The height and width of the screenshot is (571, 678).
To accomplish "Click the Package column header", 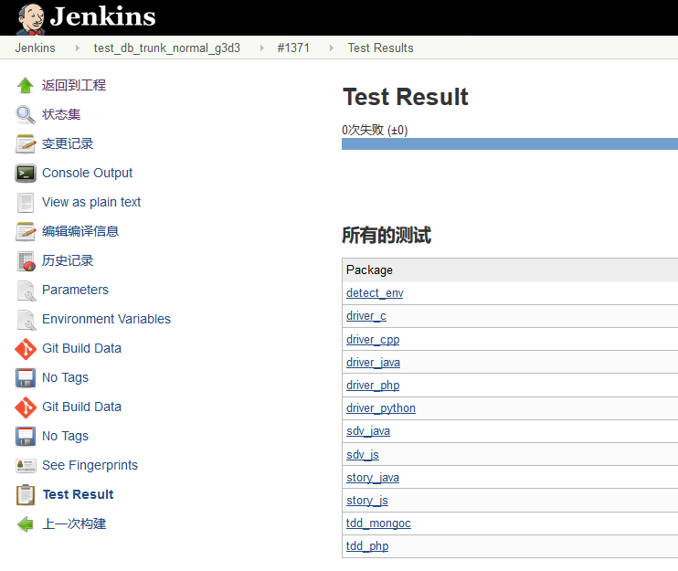I will (369, 270).
